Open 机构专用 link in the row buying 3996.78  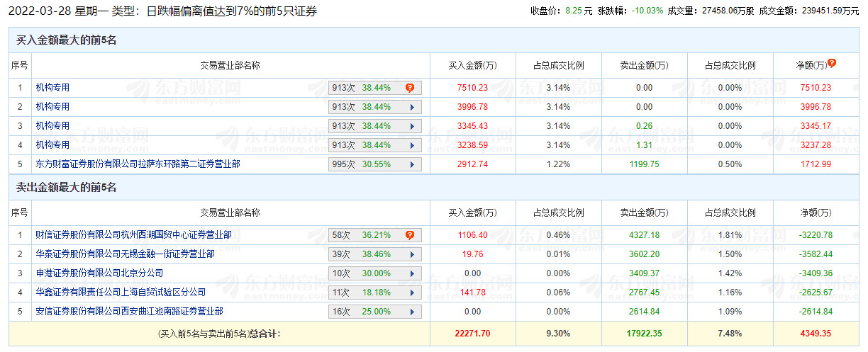(53, 107)
